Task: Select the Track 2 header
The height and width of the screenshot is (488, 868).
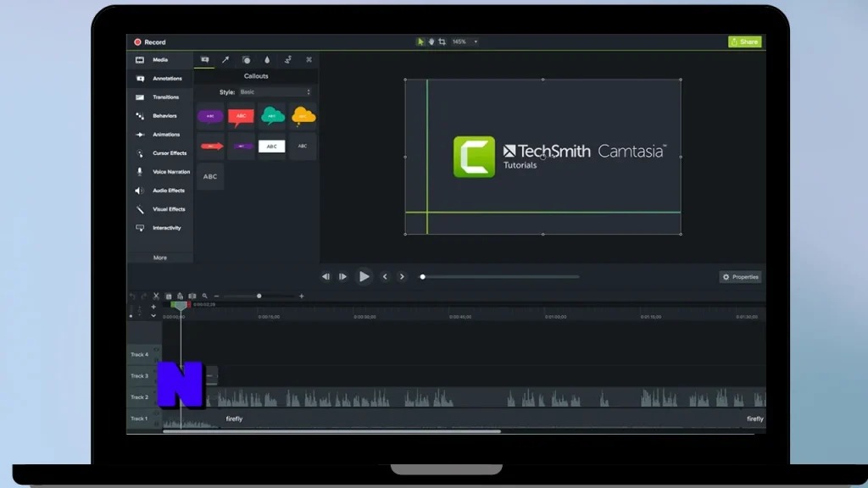Action: click(x=144, y=397)
